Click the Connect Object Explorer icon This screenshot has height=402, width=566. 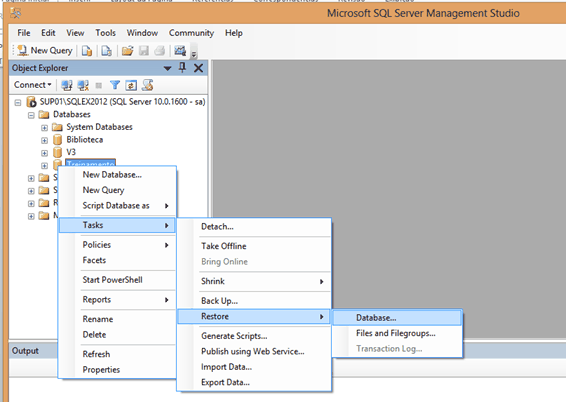pos(66,85)
